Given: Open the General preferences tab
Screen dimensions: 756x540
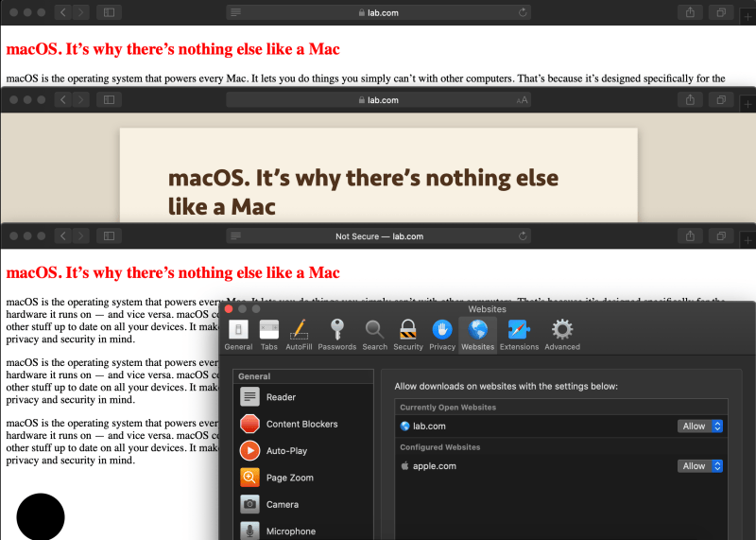Looking at the screenshot, I should [238, 335].
